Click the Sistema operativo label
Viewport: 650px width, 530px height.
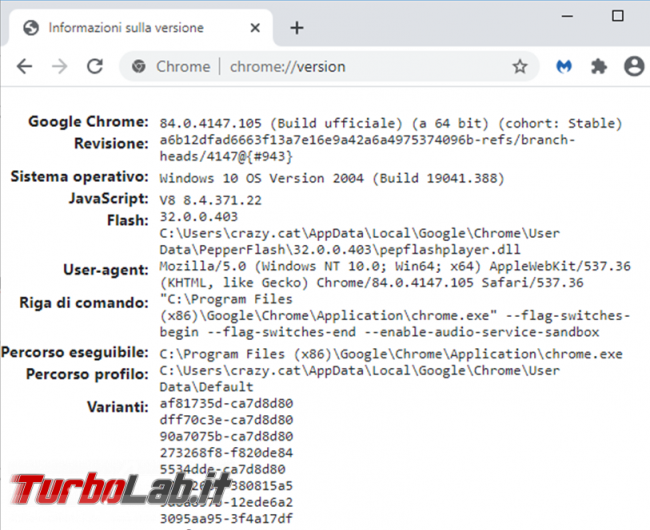point(80,177)
